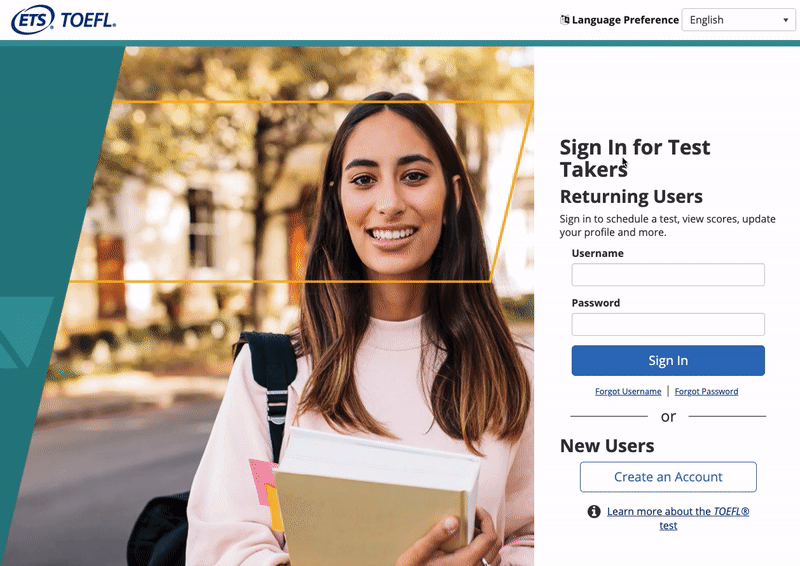Image resolution: width=800 pixels, height=566 pixels.
Task: Open the English language dropdown
Action: tap(738, 20)
